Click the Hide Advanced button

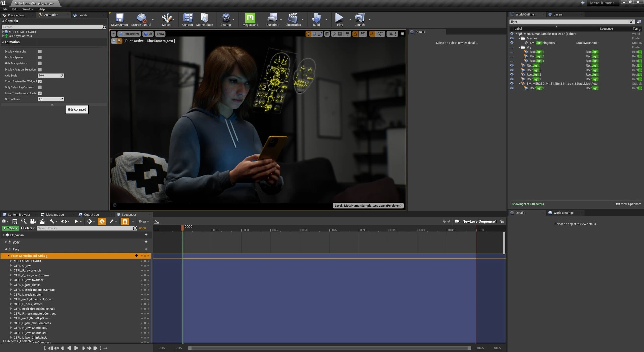(77, 109)
